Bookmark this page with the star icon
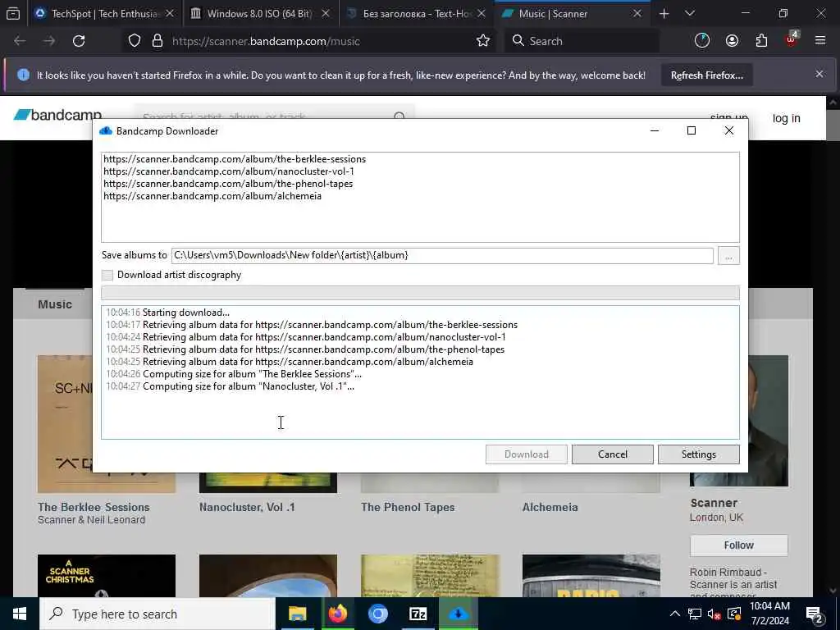The height and width of the screenshot is (630, 840). (482, 41)
